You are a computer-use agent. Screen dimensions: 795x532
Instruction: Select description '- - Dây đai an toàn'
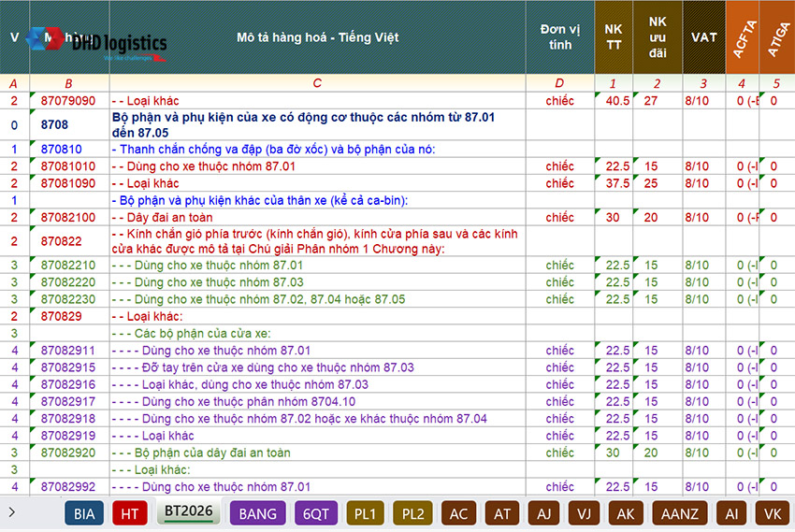click(x=317, y=217)
